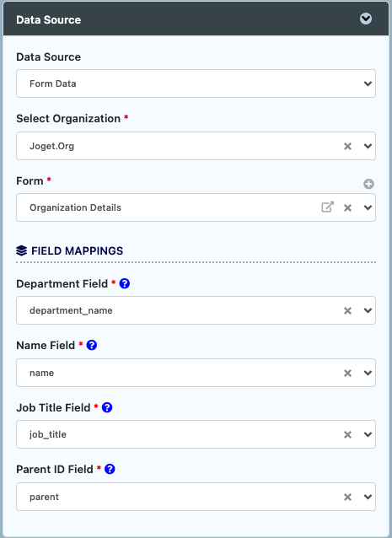Expand the Job Title Field dropdown arrow
Viewport: 392px width, 538px height.
click(x=368, y=435)
